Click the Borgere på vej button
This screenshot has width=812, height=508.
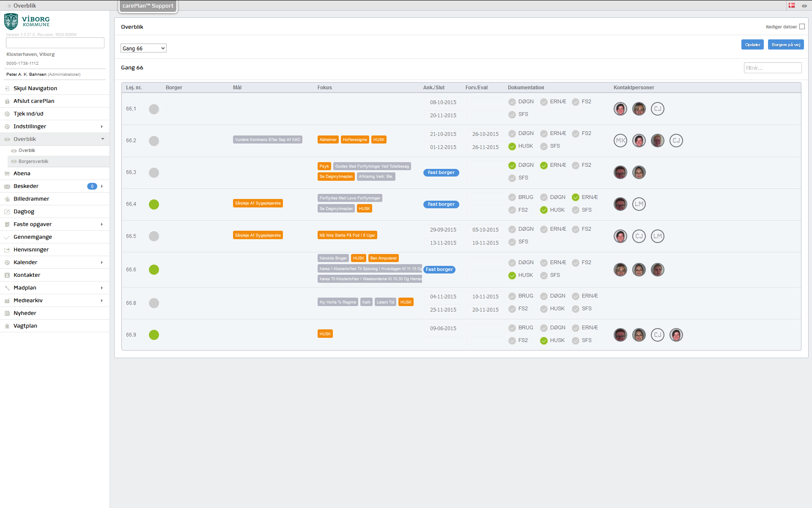(785, 44)
